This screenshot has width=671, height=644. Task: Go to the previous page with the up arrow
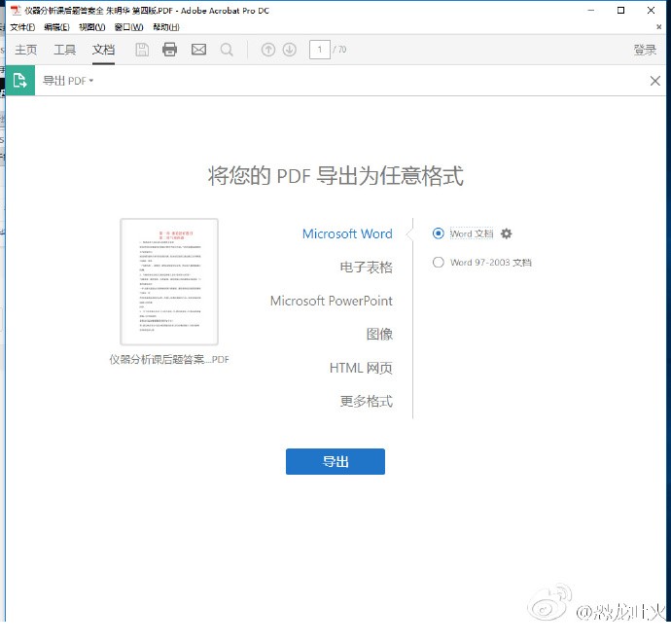[x=268, y=50]
